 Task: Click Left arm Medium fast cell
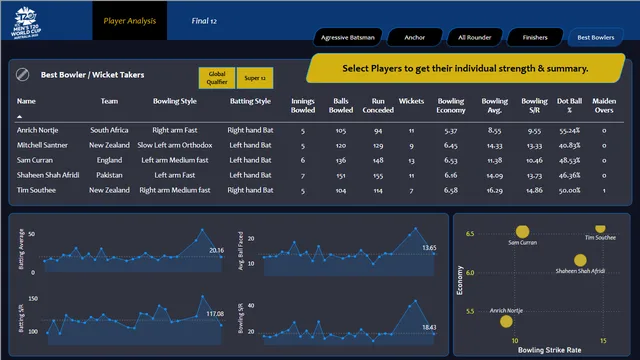175,160
